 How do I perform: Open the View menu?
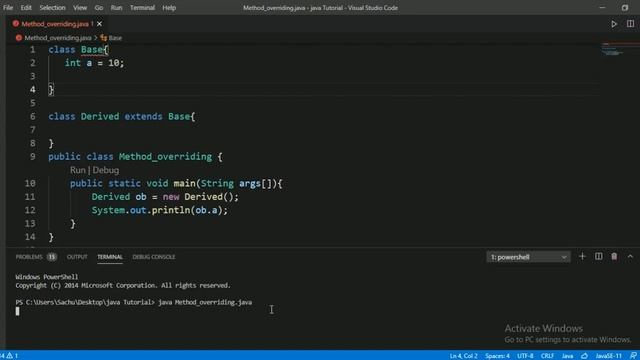[80, 8]
